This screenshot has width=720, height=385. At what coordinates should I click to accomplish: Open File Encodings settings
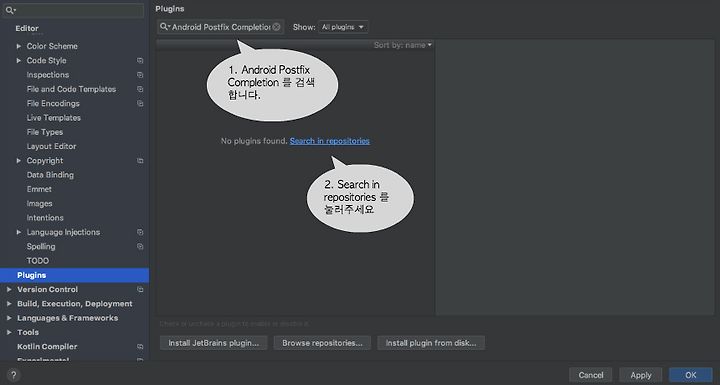[53, 103]
